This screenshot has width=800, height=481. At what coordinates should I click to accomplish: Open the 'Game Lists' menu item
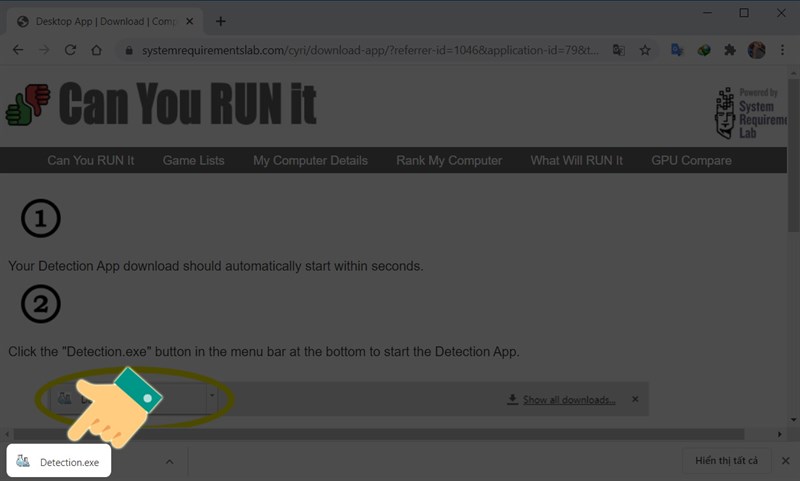pos(193,160)
